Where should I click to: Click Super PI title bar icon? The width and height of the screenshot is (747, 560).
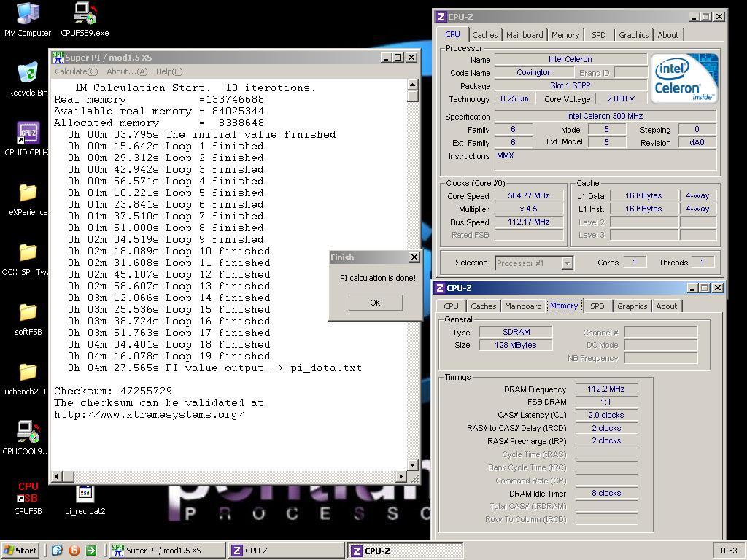click(58, 58)
